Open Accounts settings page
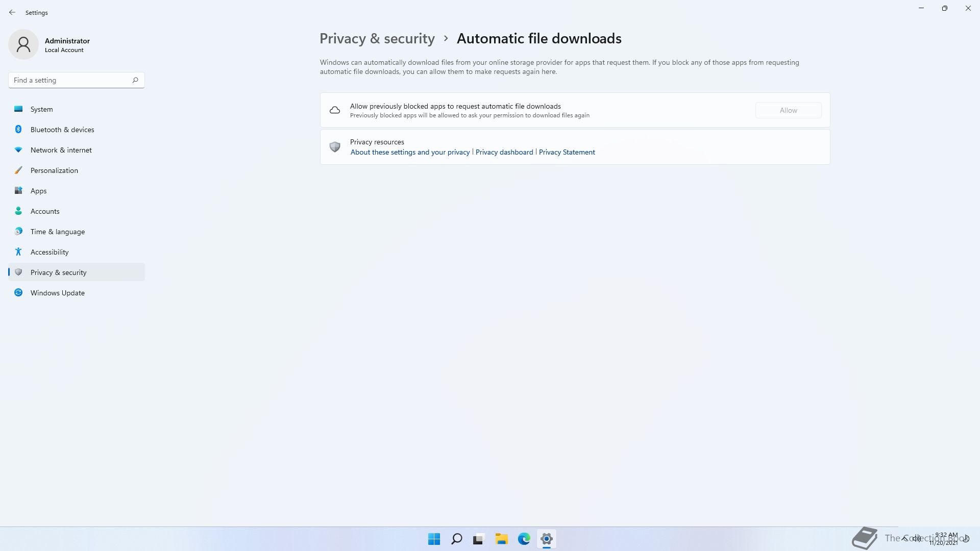Screen dimensions: 980x551 pos(77,211)
